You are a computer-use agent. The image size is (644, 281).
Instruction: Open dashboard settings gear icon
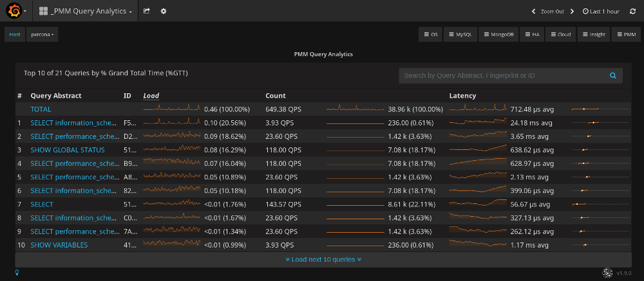pyautogui.click(x=163, y=11)
